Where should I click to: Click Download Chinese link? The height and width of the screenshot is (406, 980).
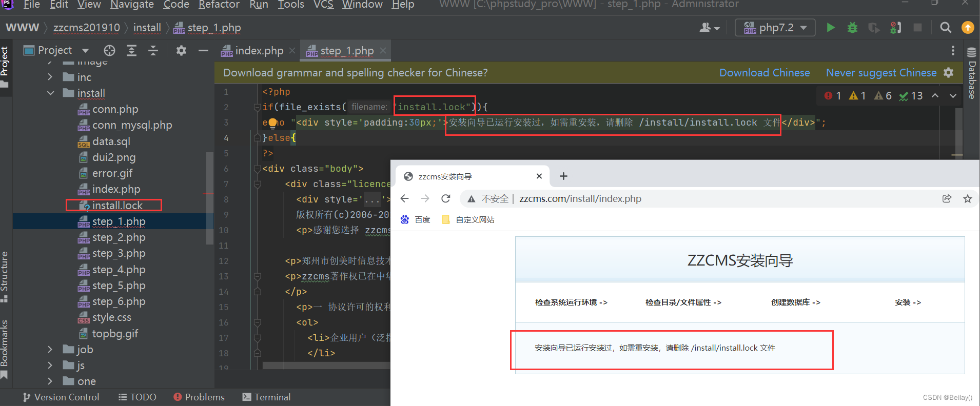pyautogui.click(x=765, y=73)
